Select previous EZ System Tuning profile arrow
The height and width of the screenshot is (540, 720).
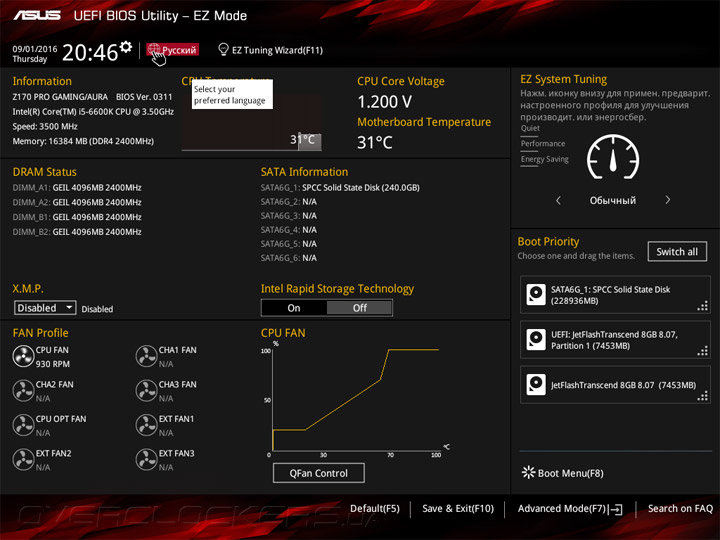[x=558, y=200]
